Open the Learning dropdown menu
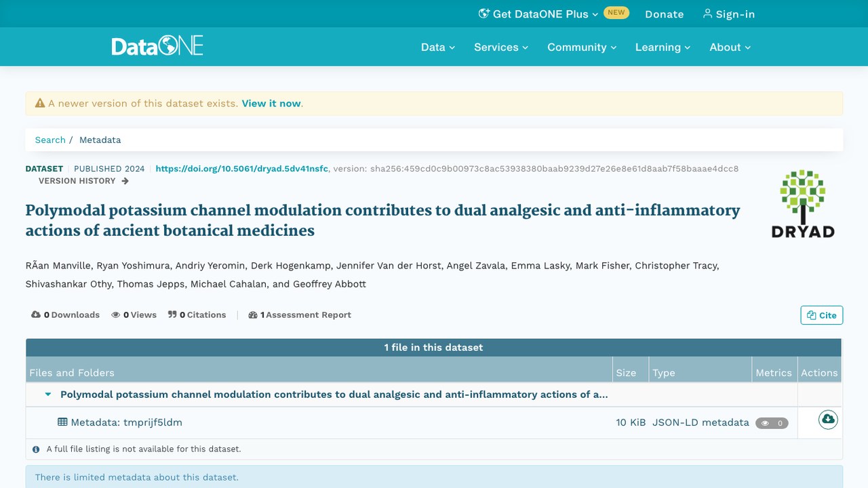868x488 pixels. [x=663, y=47]
